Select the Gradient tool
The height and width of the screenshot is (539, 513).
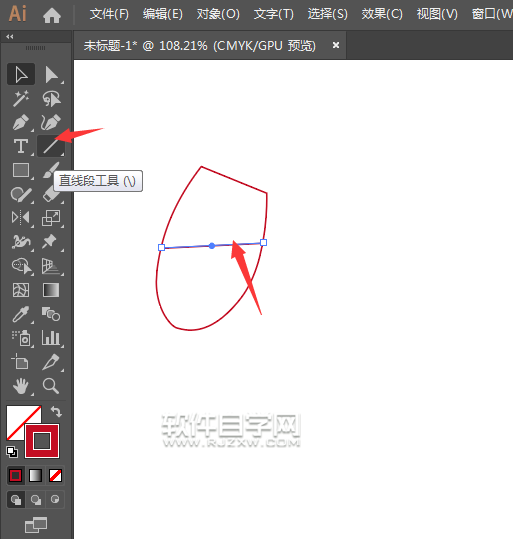coord(51,290)
